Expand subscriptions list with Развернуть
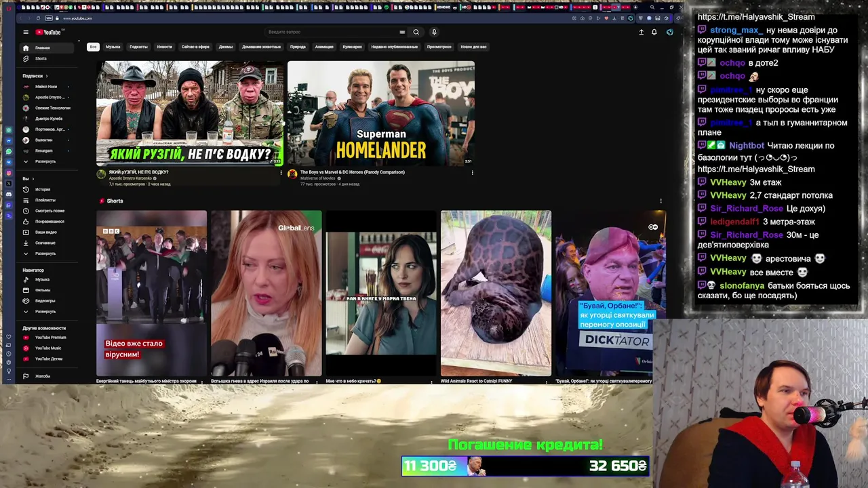Image resolution: width=868 pixels, height=488 pixels. click(x=45, y=161)
